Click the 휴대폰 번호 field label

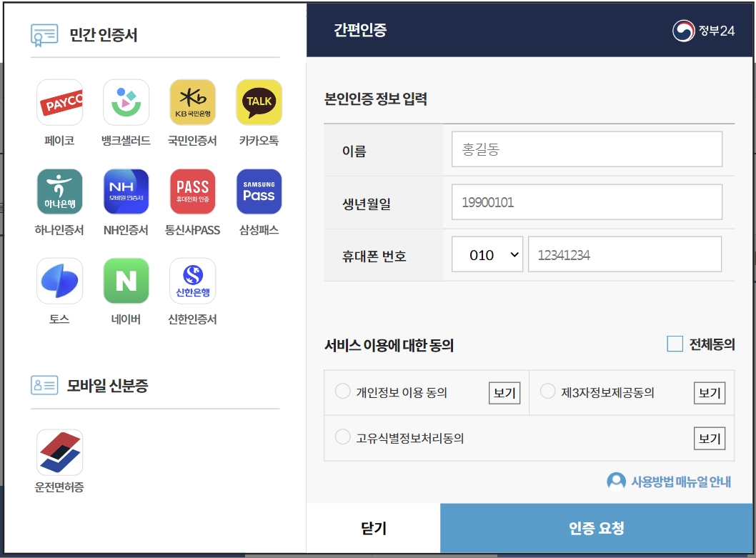point(374,256)
